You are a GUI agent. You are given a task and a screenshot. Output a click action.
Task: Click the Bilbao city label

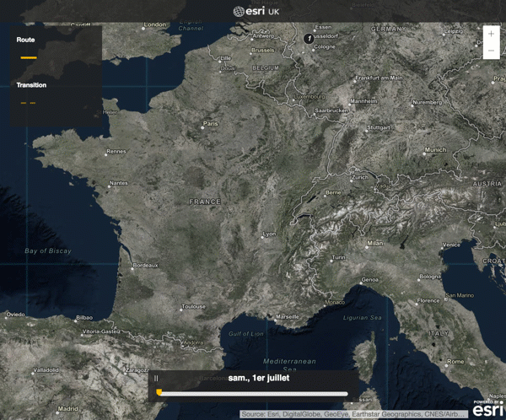[84, 318]
